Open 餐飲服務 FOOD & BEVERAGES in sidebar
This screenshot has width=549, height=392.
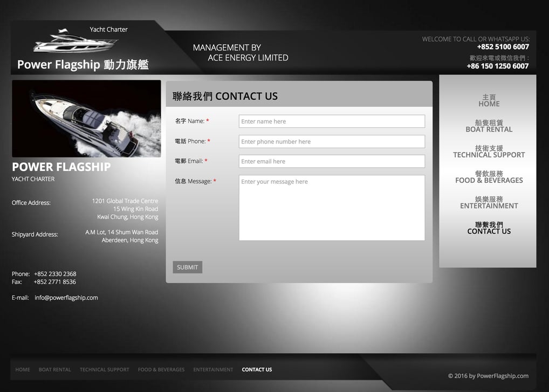coord(489,177)
